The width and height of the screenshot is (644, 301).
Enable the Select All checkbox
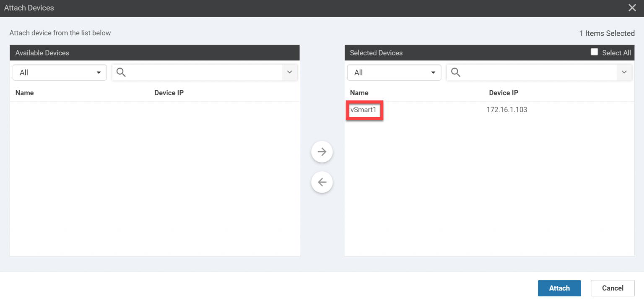594,51
